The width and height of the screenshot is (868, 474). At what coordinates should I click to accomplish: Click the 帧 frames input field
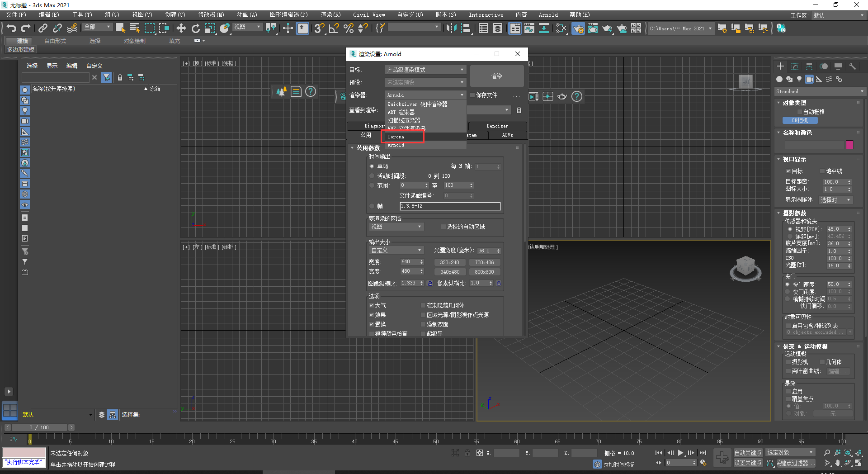pyautogui.click(x=450, y=206)
